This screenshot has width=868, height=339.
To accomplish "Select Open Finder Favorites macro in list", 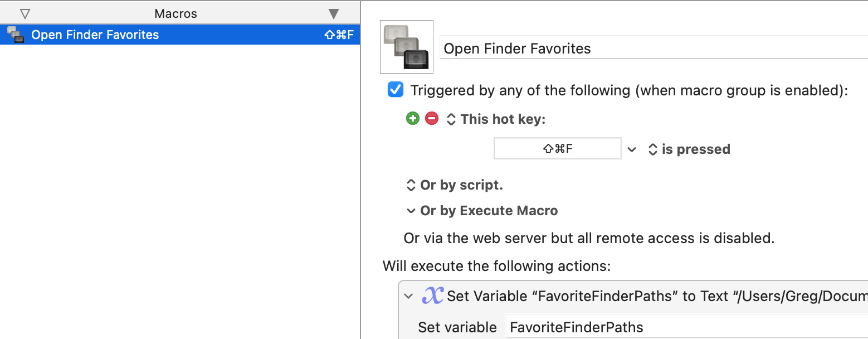I will tap(180, 35).
